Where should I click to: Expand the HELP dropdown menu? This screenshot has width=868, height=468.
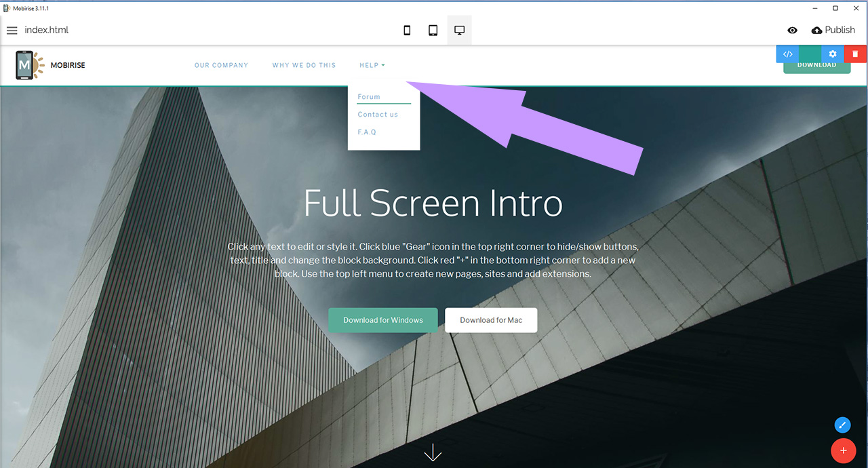pyautogui.click(x=372, y=64)
